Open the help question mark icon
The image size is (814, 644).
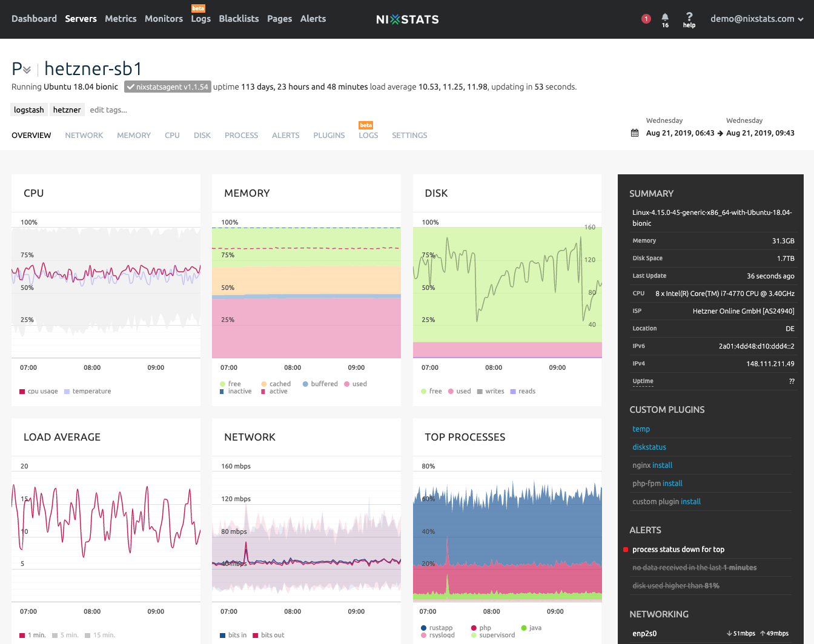click(689, 17)
